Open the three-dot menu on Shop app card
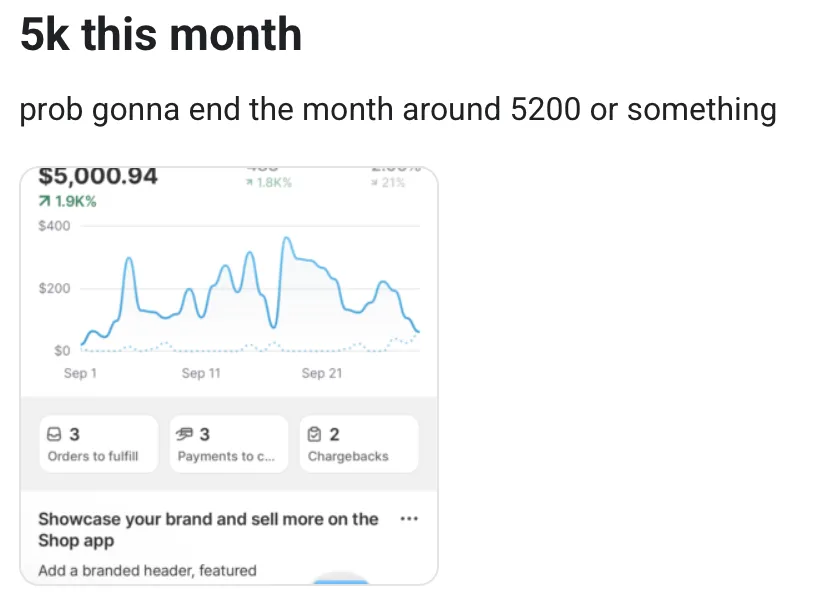This screenshot has width=828, height=606. tap(409, 518)
